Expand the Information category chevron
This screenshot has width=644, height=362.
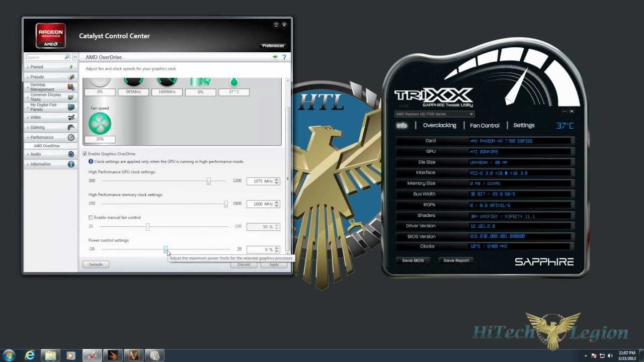point(28,164)
